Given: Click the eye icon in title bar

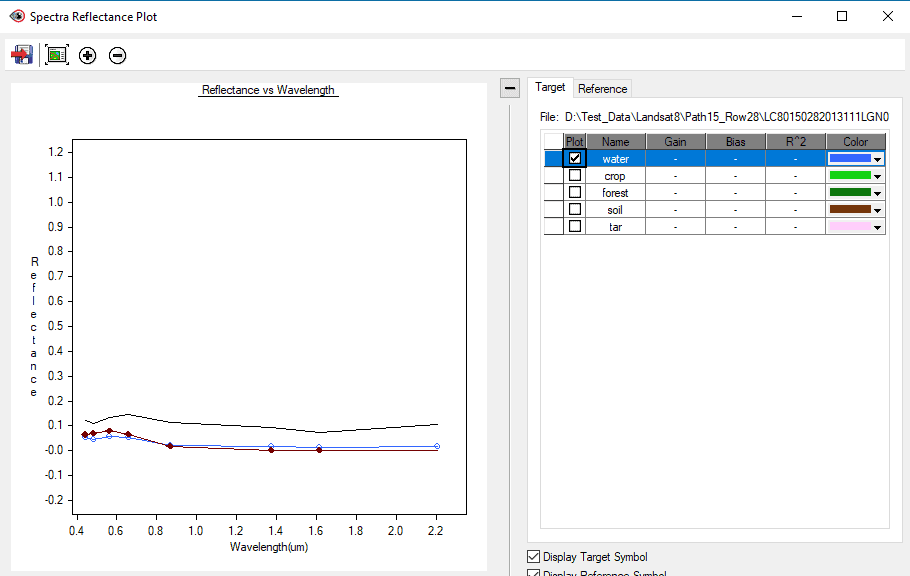Looking at the screenshot, I should [17, 16].
